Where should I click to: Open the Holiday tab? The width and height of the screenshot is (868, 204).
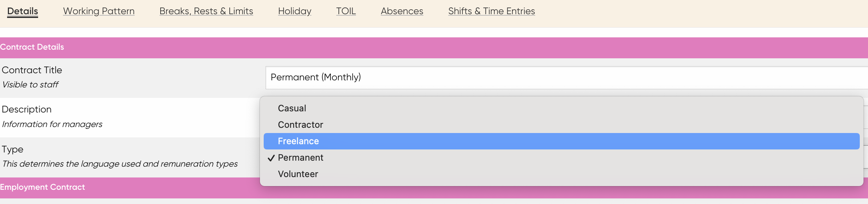295,11
